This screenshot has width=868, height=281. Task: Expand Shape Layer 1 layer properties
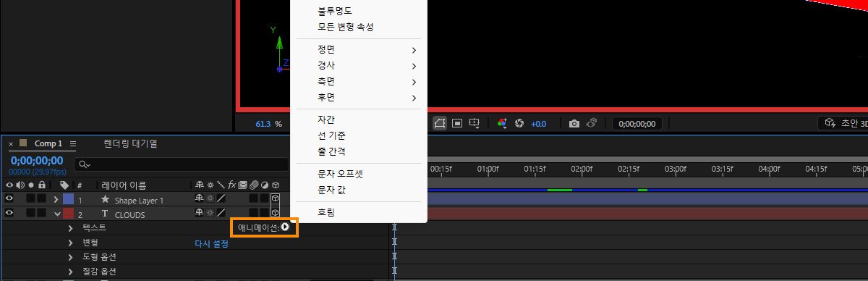pyautogui.click(x=56, y=199)
